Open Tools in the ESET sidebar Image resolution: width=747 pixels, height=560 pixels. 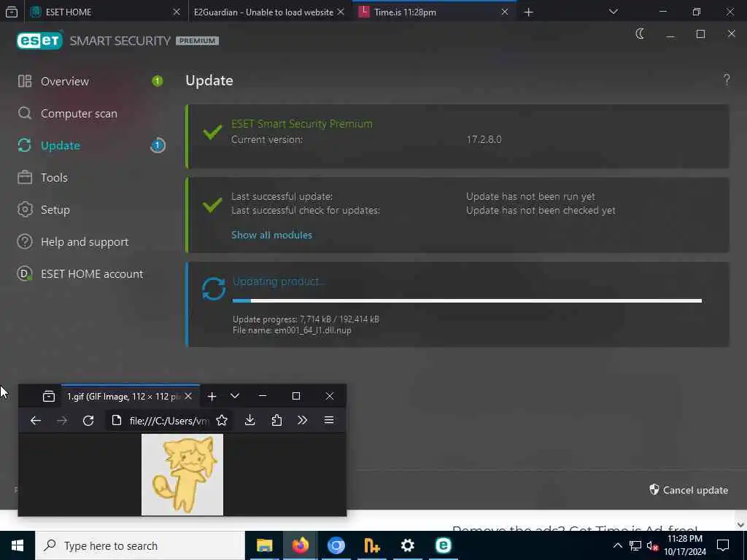click(x=54, y=178)
